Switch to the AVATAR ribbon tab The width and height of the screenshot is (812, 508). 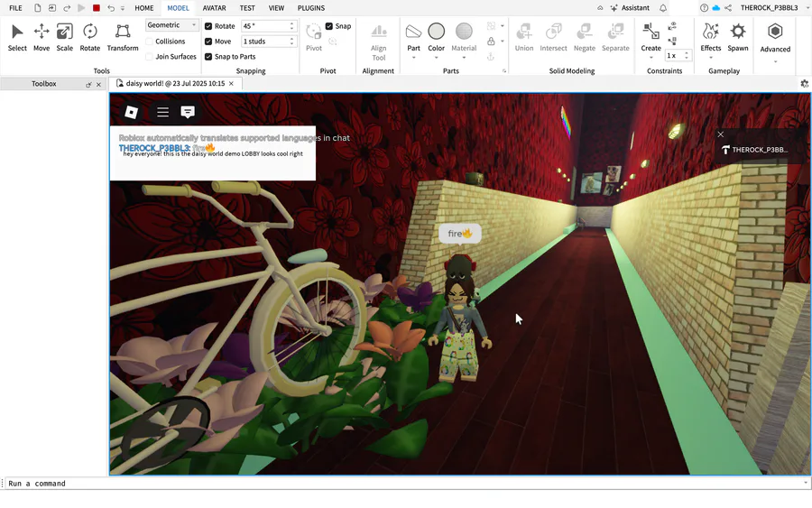coord(214,8)
